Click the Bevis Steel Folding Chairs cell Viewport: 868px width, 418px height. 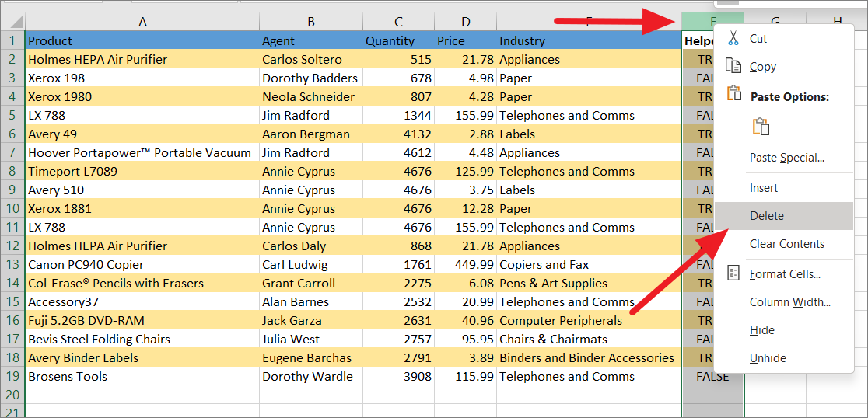[142, 340]
